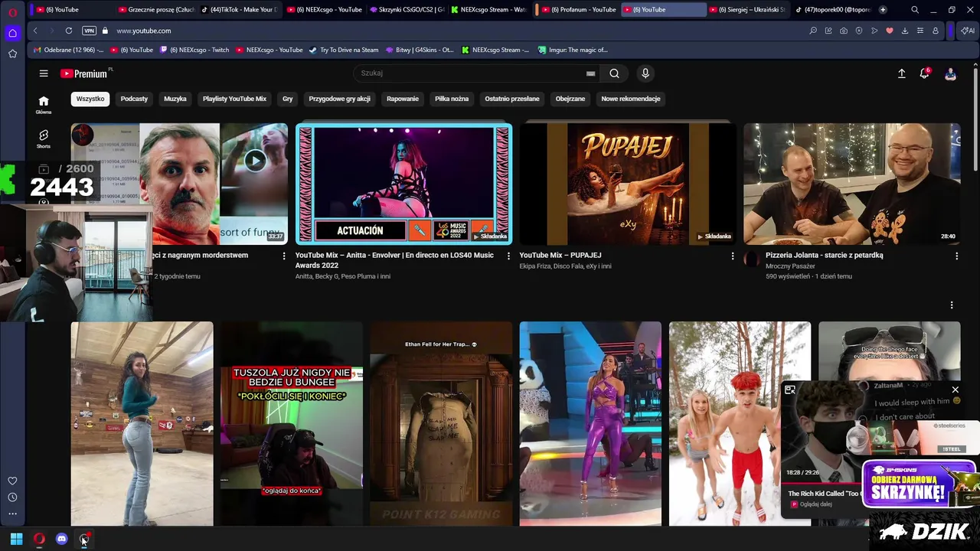This screenshot has width=980, height=551.
Task: Reload the page with the refresh icon
Action: coord(69,31)
